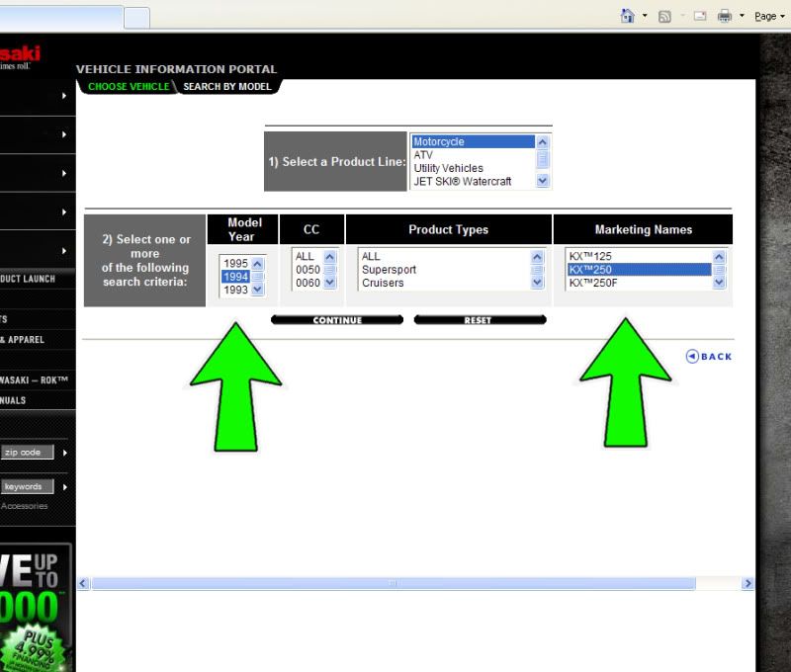Click Product Types list up arrow
The width and height of the screenshot is (791, 672).
[x=537, y=257]
